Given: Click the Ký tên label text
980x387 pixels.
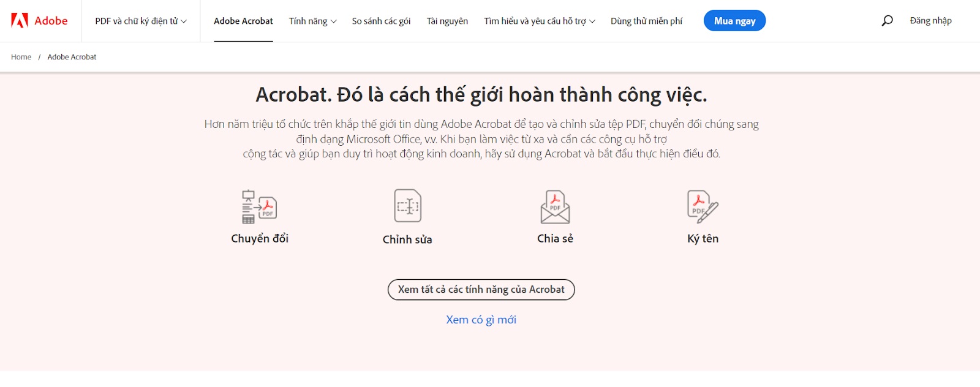Looking at the screenshot, I should (x=703, y=239).
